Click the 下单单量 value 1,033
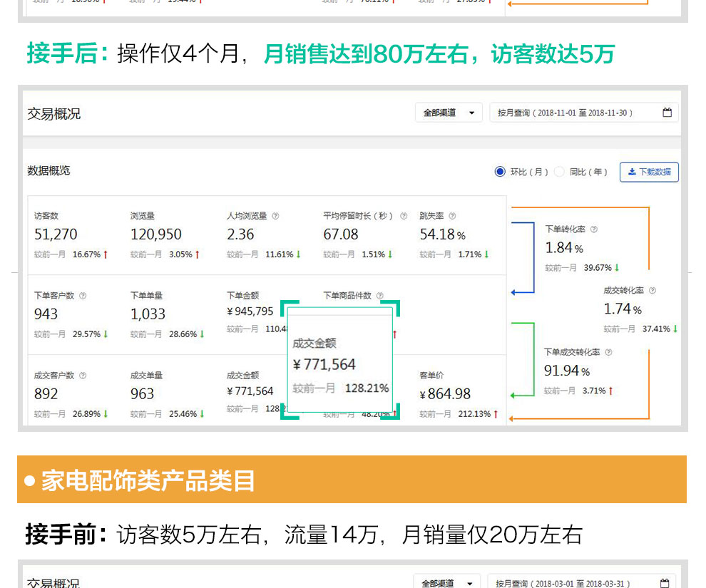Viewport: 706px width, 588px height. [148, 314]
